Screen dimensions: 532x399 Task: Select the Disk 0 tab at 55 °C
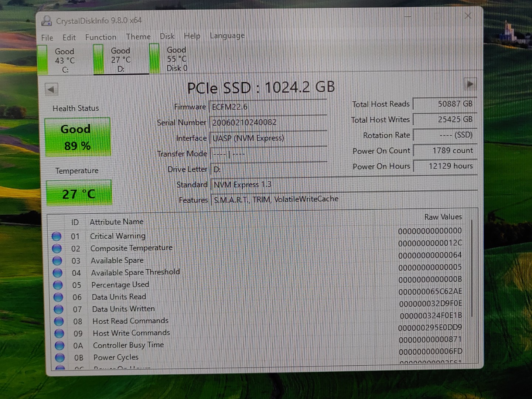pyautogui.click(x=177, y=59)
